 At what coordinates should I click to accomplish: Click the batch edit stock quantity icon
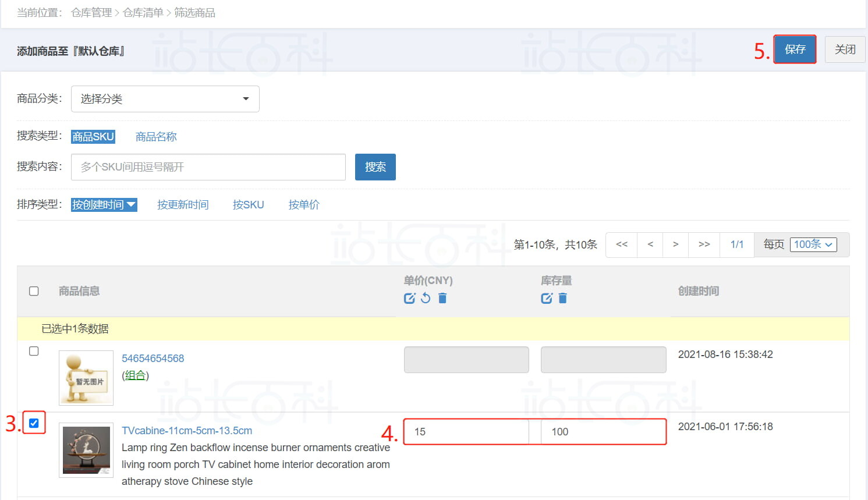tap(547, 298)
